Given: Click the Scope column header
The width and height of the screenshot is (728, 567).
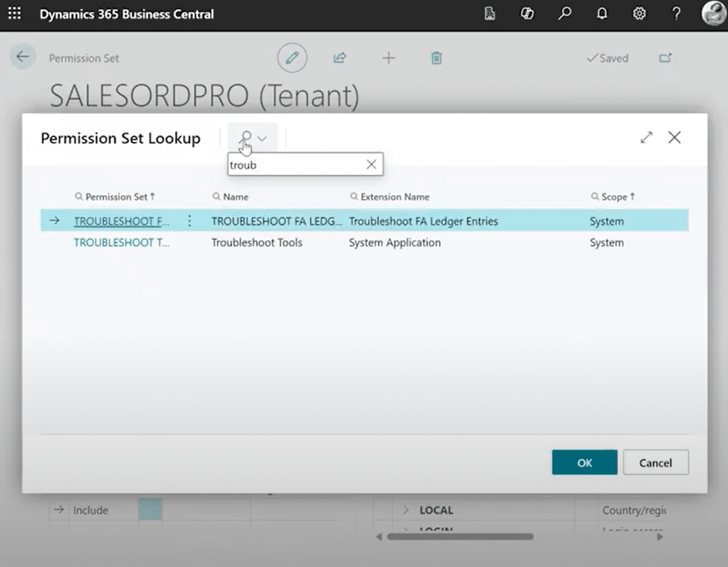Looking at the screenshot, I should click(x=614, y=197).
